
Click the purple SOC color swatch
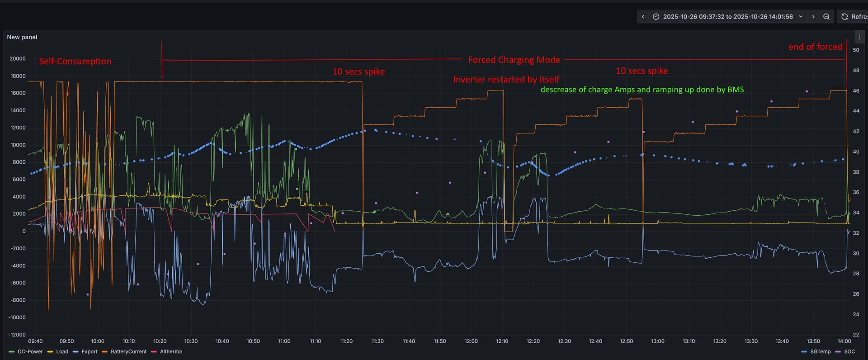pyautogui.click(x=838, y=352)
